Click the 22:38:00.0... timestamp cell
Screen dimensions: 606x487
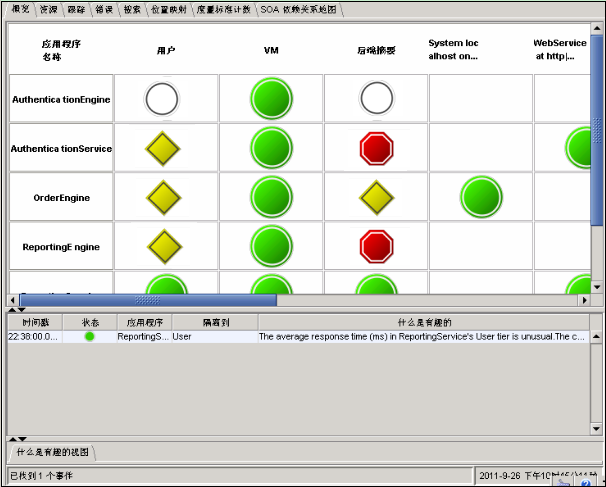35,337
